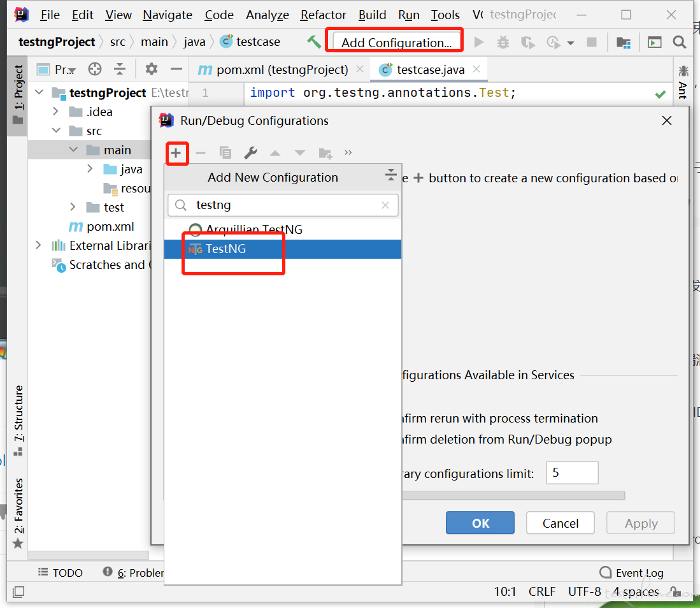This screenshot has width=700, height=608.
Task: Open the Refactor menu
Action: 323,15
